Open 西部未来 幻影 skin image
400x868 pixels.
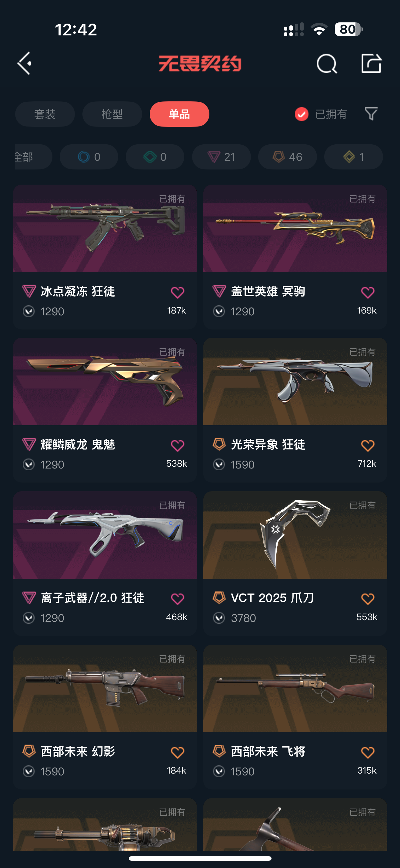tap(105, 688)
